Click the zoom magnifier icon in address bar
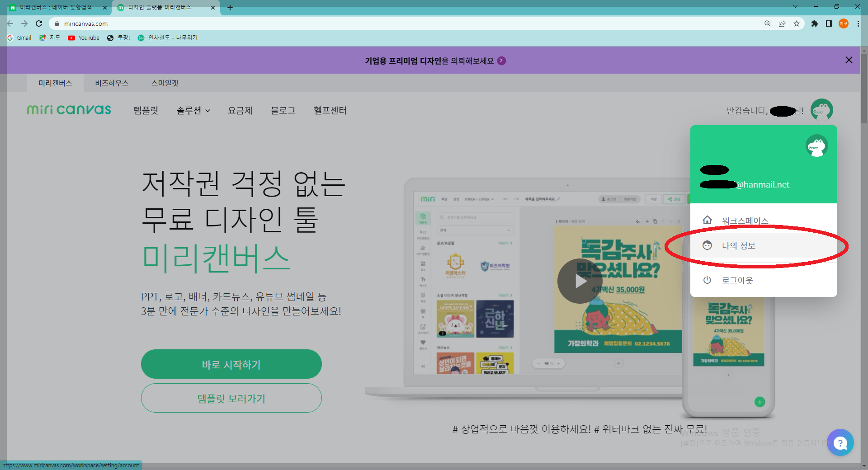 (768, 23)
